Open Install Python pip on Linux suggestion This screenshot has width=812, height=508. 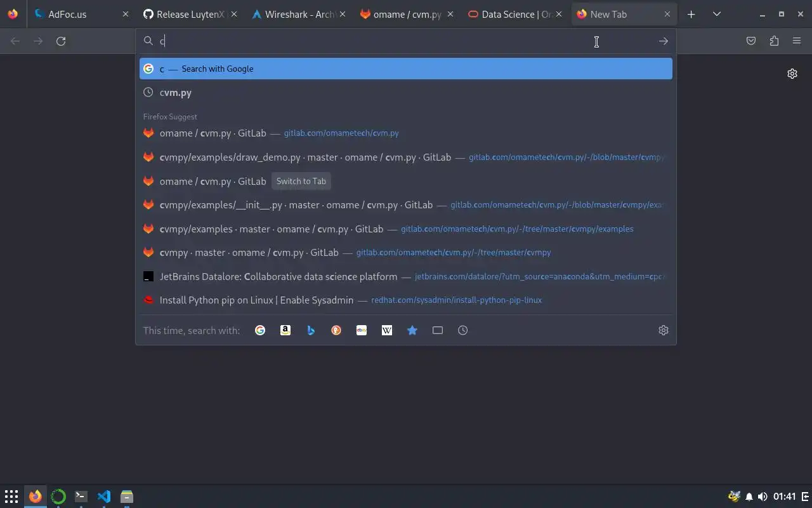tap(406, 300)
